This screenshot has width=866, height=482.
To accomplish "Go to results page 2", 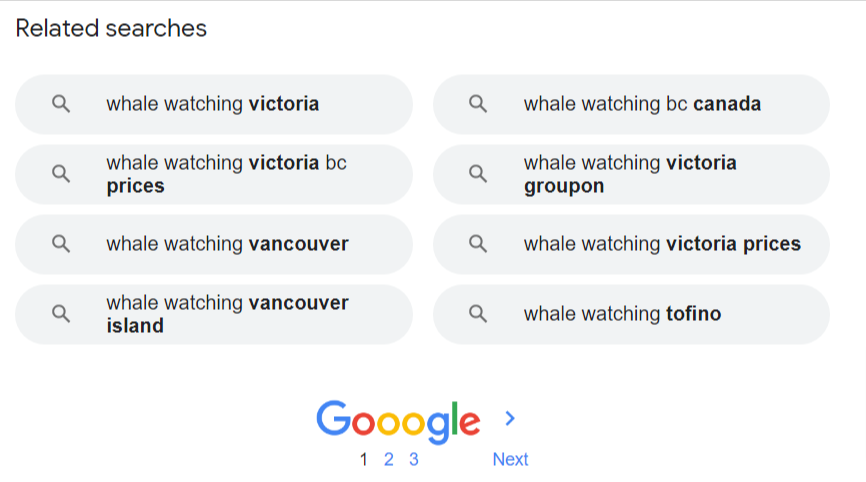I will [x=389, y=460].
